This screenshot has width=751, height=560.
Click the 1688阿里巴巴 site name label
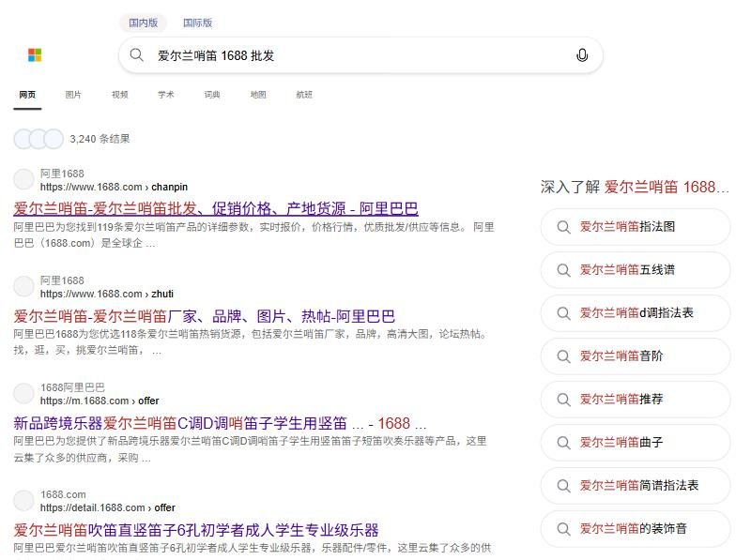click(72, 387)
